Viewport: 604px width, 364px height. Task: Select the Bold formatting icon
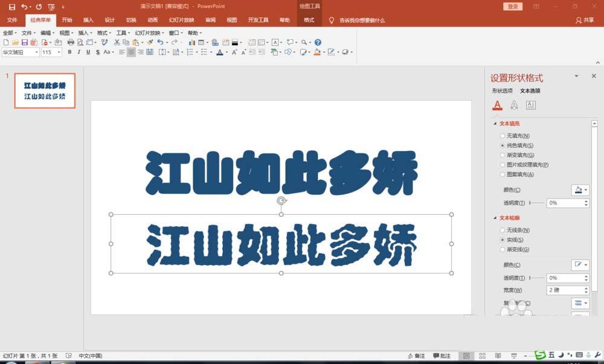pos(69,53)
